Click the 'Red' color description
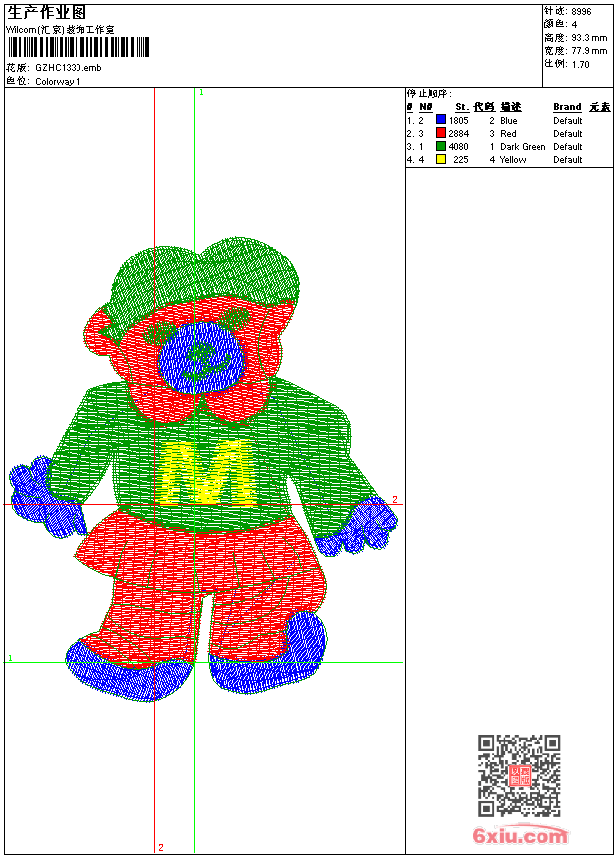Image resolution: width=616 pixels, height=855 pixels. pos(508,133)
